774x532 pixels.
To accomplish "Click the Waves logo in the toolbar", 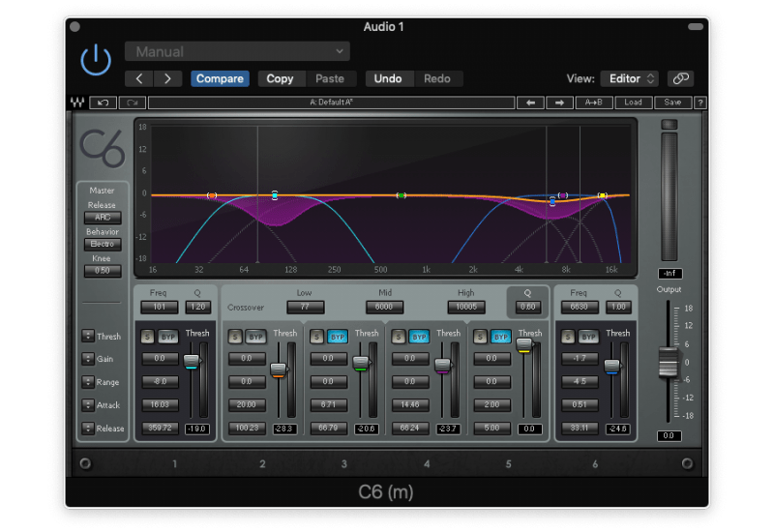I will (77, 103).
